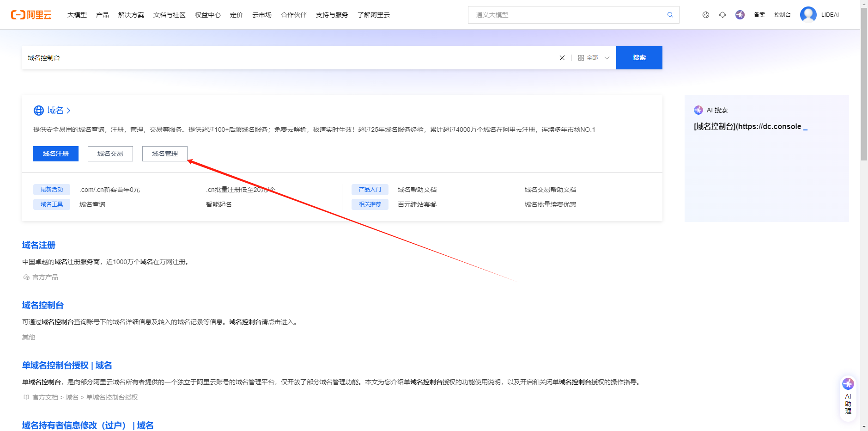868x431 pixels.
Task: Open the globe language icon in top bar
Action: pos(705,14)
